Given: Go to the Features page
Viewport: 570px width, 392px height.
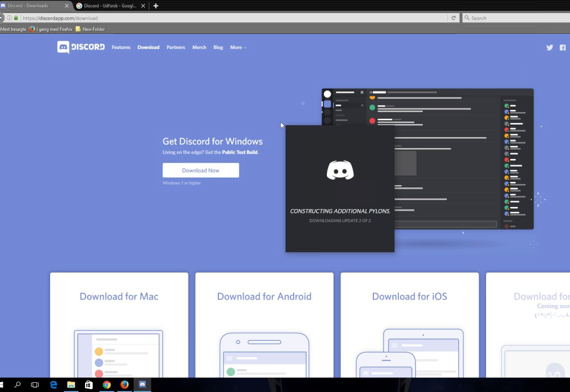Looking at the screenshot, I should (120, 47).
